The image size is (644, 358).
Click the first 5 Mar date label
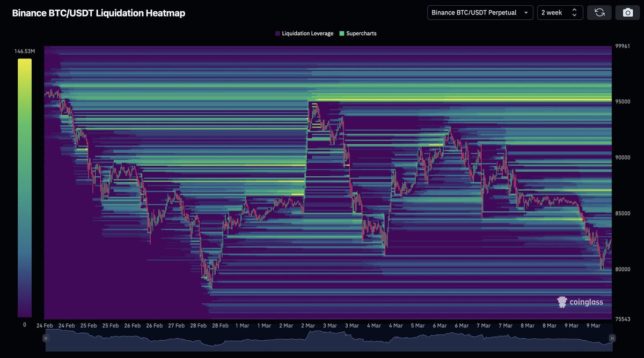point(418,325)
